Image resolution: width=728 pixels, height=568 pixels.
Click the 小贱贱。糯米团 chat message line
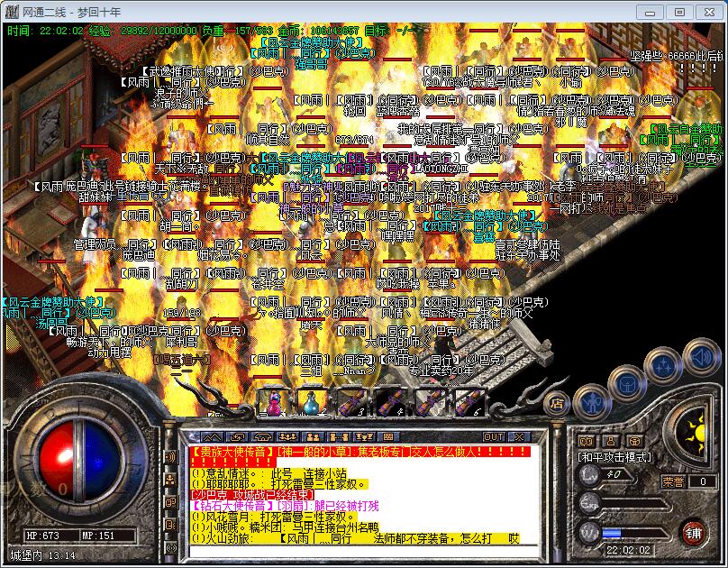click(x=285, y=527)
